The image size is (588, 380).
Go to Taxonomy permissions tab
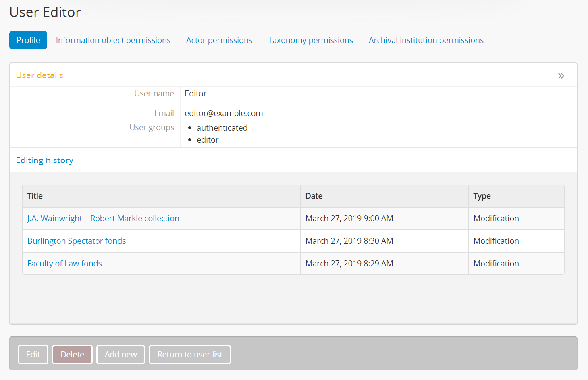coord(310,40)
